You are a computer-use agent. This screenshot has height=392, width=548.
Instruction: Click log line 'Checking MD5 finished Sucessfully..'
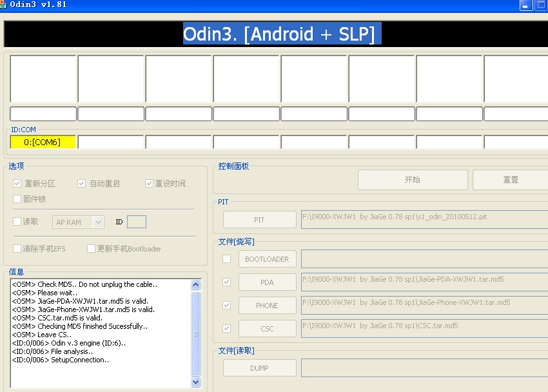point(80,326)
